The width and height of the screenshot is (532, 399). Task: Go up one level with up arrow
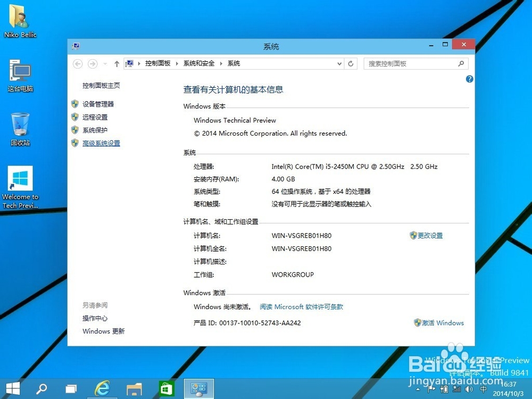(117, 64)
